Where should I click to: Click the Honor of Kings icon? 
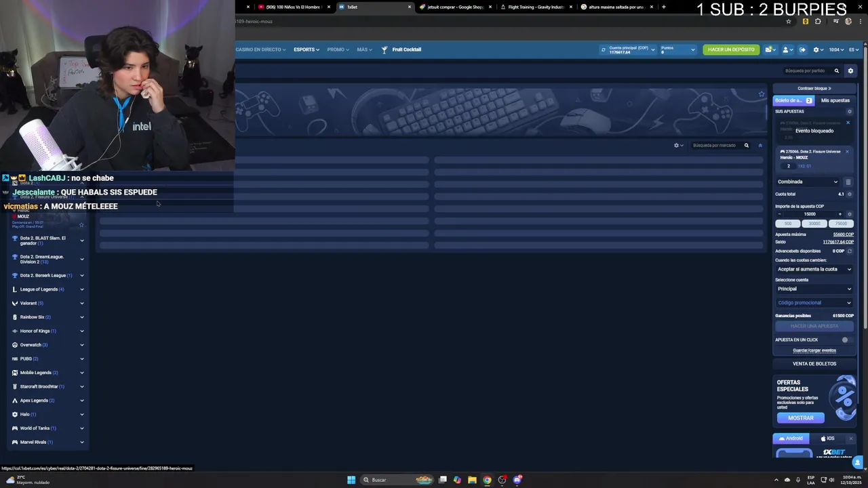[x=15, y=331]
